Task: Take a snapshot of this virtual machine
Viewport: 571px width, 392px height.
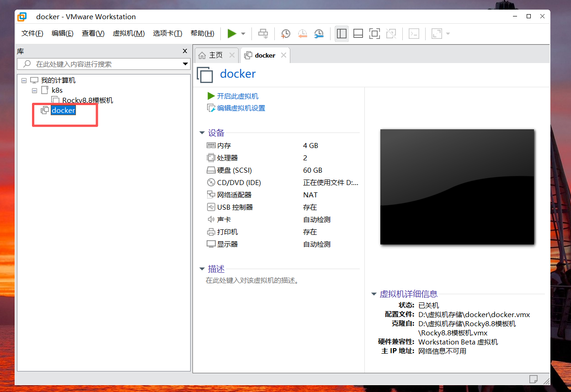Action: click(285, 33)
